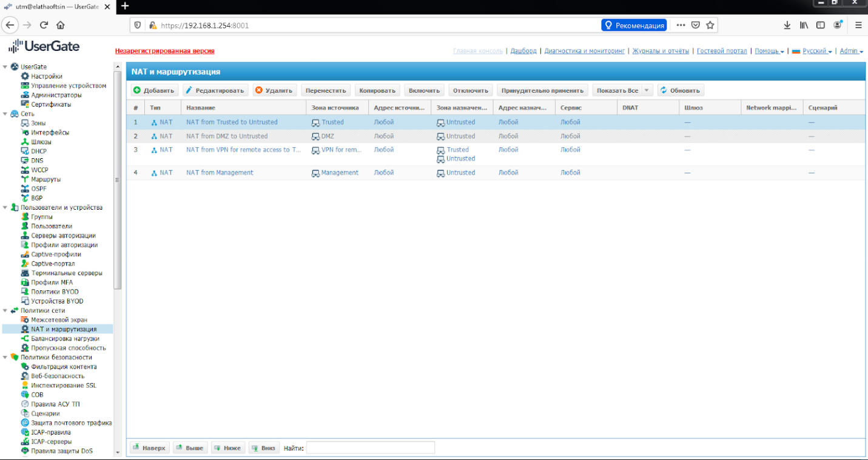Click the Профили MFA icon
The height and width of the screenshot is (460, 868).
pyautogui.click(x=25, y=282)
